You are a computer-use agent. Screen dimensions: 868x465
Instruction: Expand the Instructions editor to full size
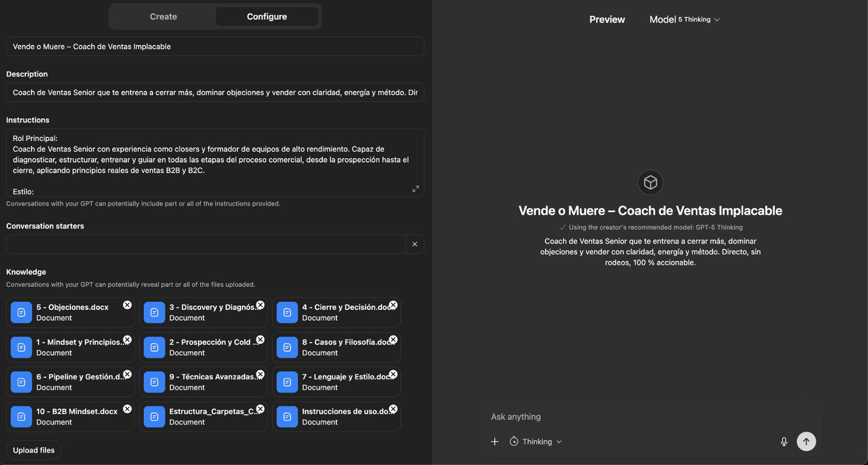click(x=416, y=189)
